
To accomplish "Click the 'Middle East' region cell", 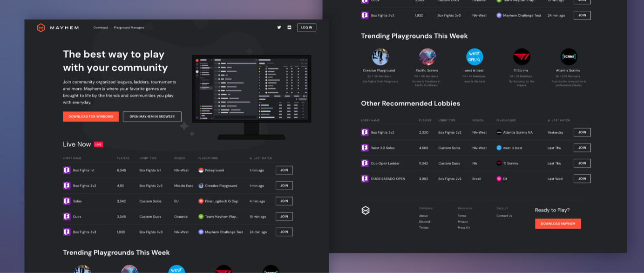I will point(183,185).
